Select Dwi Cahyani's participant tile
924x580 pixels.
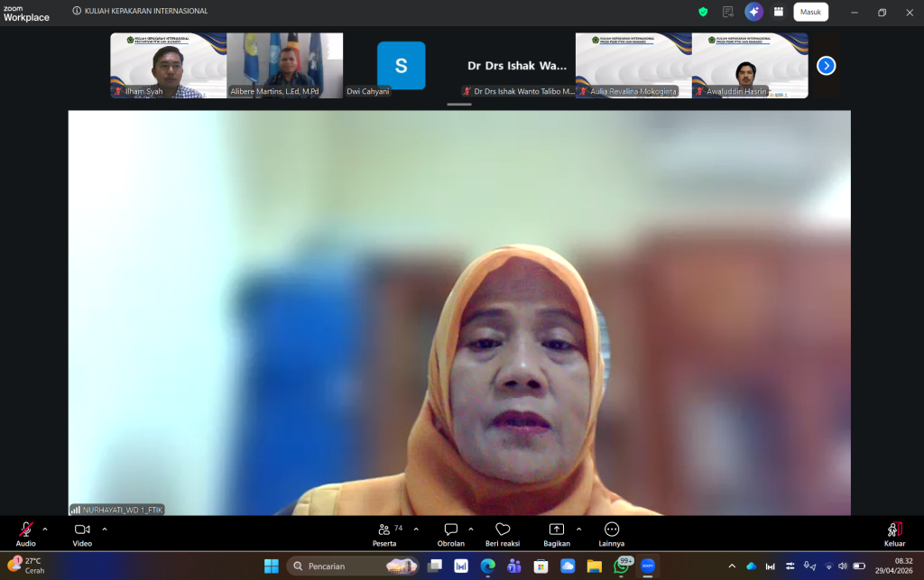(x=401, y=66)
